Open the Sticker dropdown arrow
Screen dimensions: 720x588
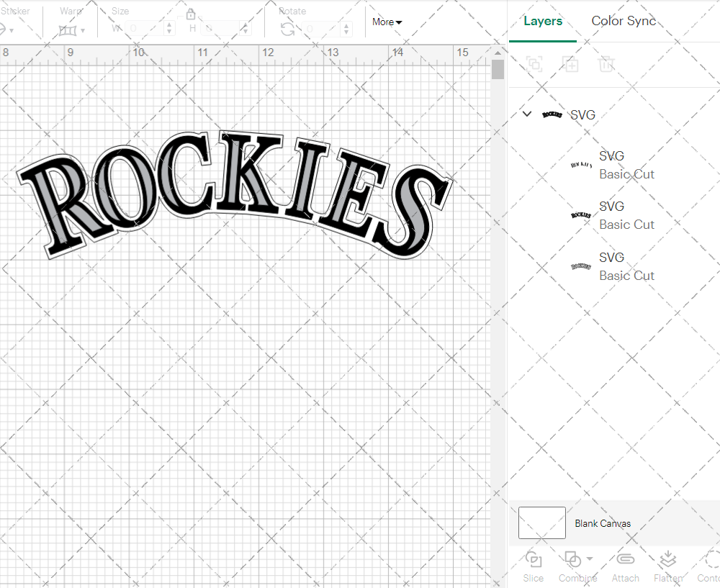[x=12, y=31]
